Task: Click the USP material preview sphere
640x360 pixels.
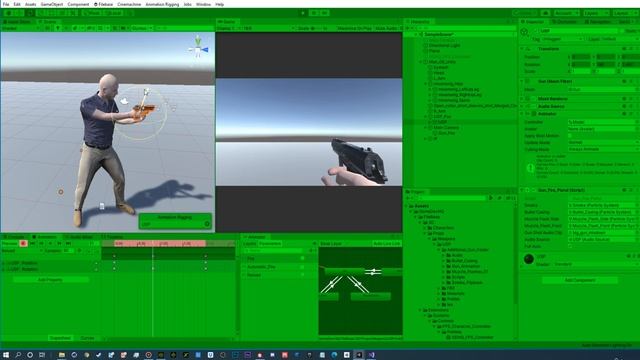Action: (529, 259)
